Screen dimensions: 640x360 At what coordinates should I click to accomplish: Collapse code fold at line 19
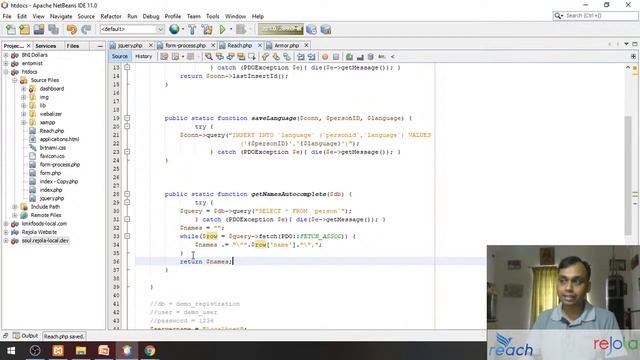[127, 118]
